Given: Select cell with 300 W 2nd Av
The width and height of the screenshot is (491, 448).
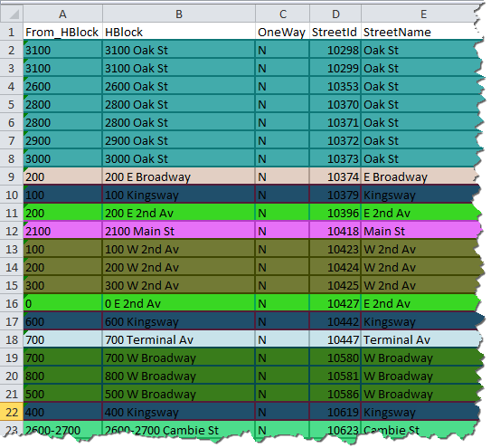Looking at the screenshot, I should click(179, 285).
